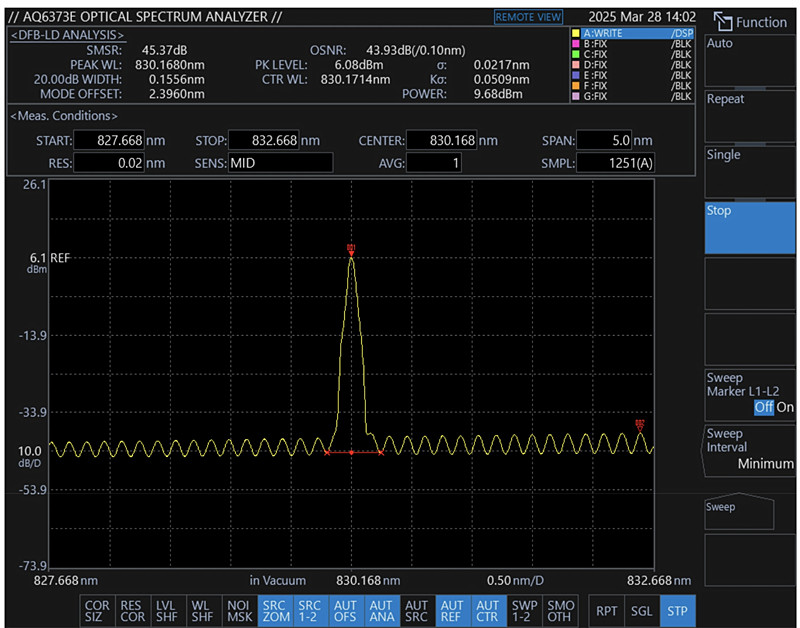Select trace C:FIX row
The image size is (800, 628).
click(x=632, y=54)
